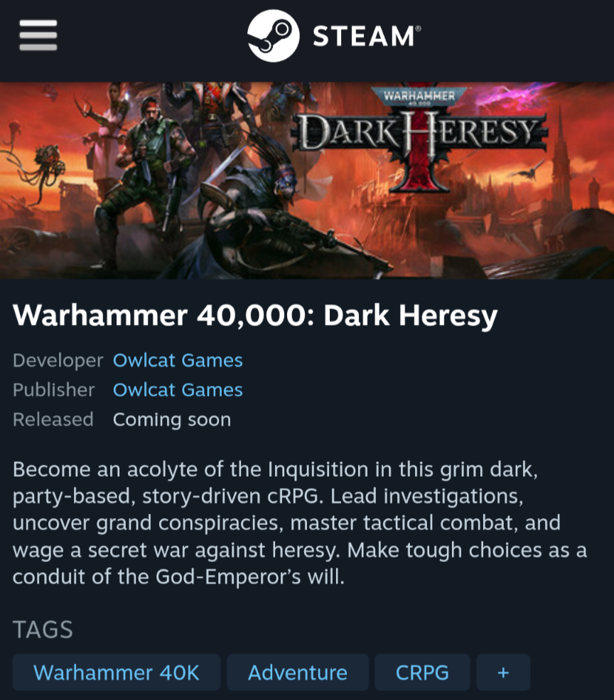Viewport: 614px width, 700px height.
Task: Click the Coming soon release text
Action: pyautogui.click(x=172, y=419)
